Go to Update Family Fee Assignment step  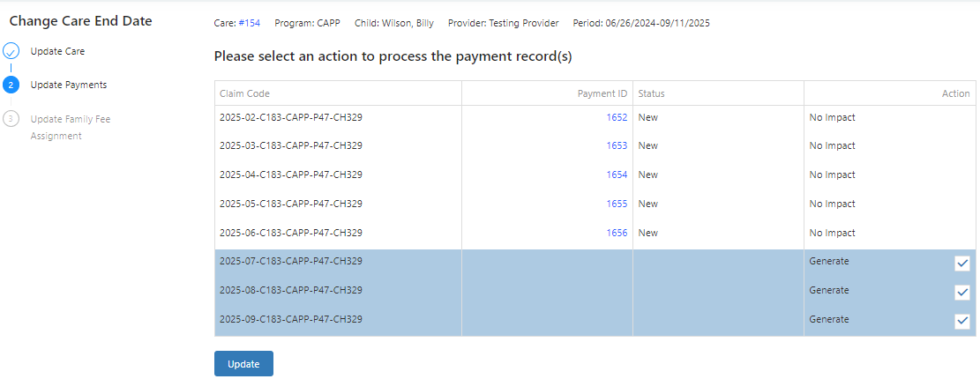point(71,128)
